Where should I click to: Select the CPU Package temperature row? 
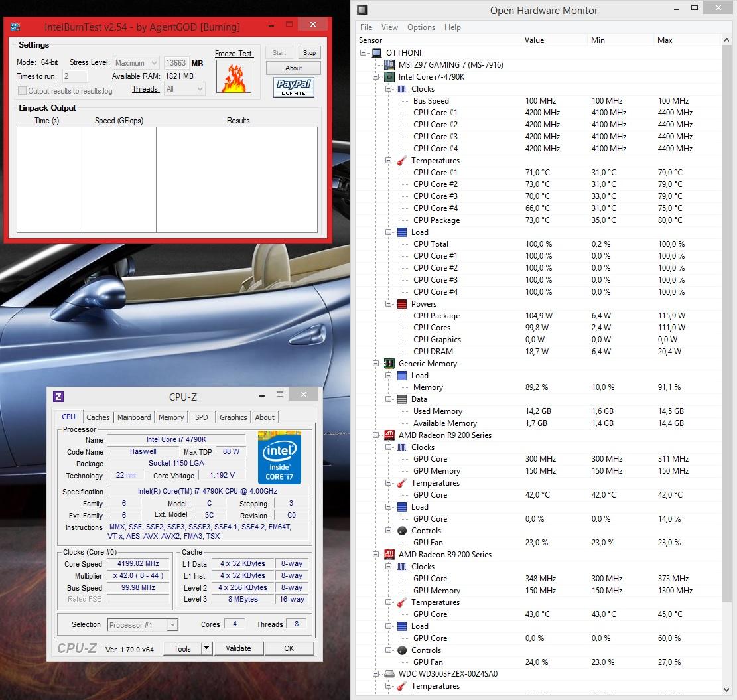[538, 220]
